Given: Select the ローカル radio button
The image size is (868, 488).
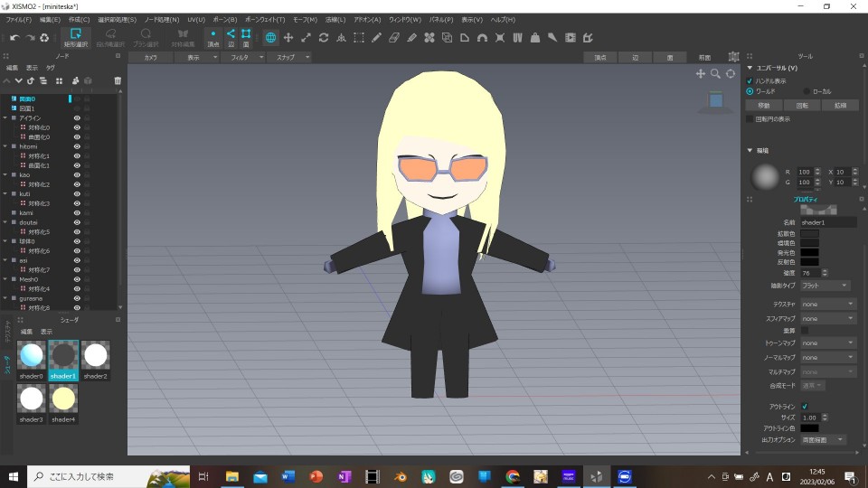Looking at the screenshot, I should (x=807, y=91).
